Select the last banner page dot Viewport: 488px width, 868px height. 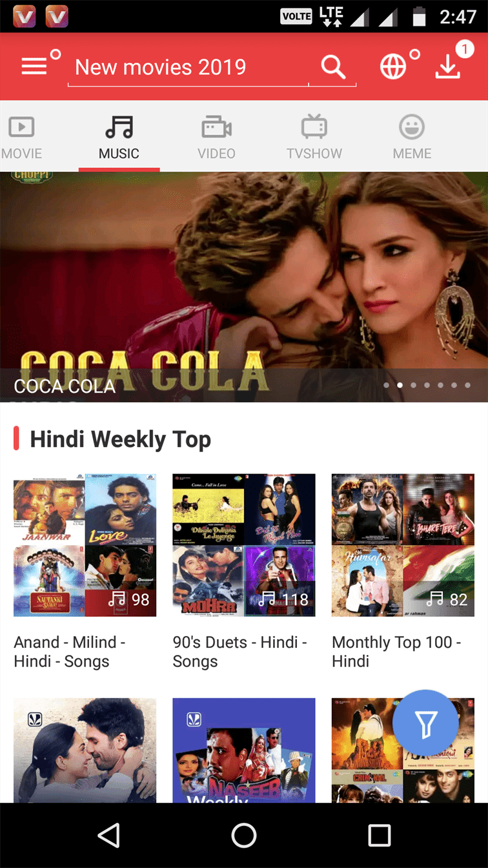click(467, 386)
